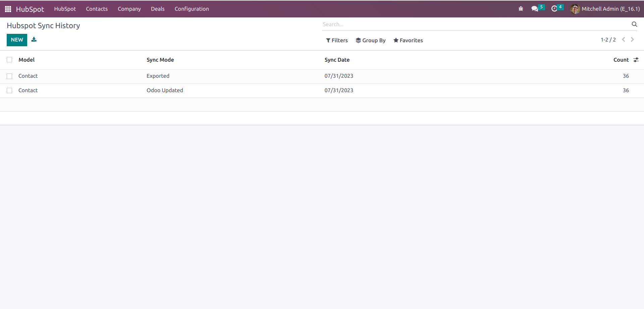Open the Company menu
Image resolution: width=644 pixels, height=309 pixels.
[x=129, y=9]
